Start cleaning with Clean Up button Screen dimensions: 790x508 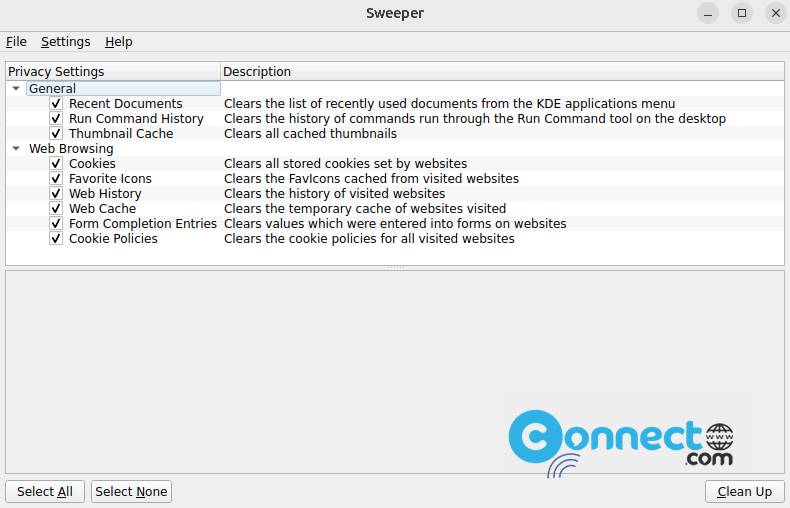745,492
